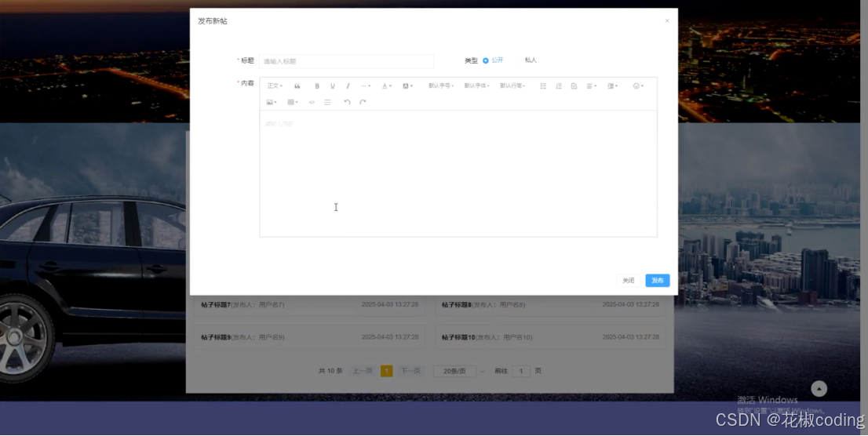Open the insert image menu
This screenshot has width=868, height=436.
coord(272,102)
